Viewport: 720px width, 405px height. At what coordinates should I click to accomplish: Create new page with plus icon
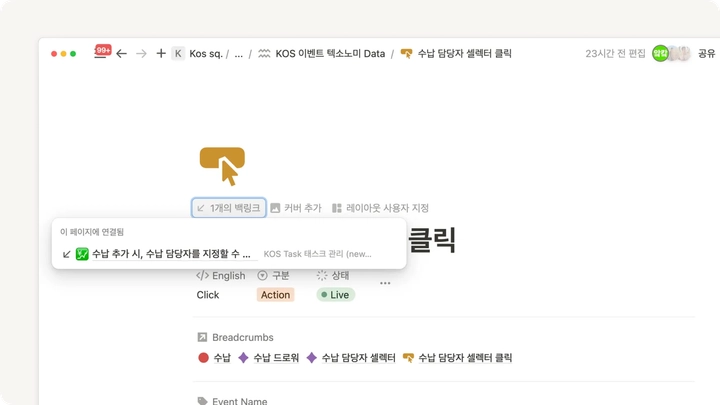point(161,53)
